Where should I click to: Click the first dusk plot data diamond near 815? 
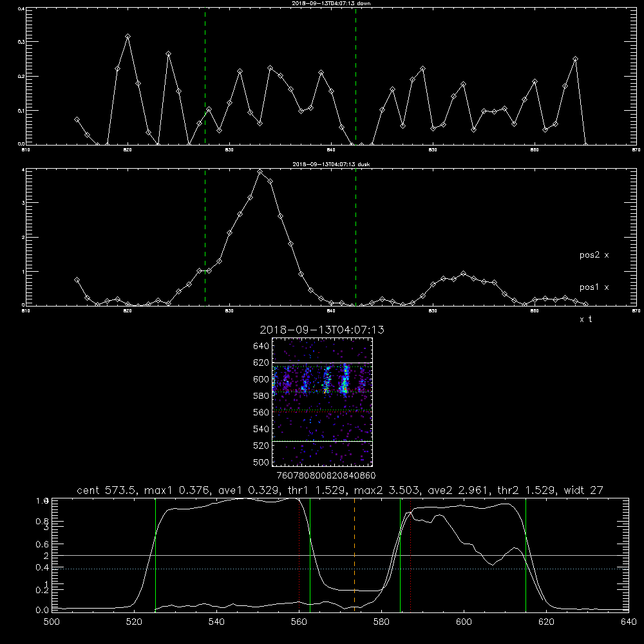[x=77, y=280]
